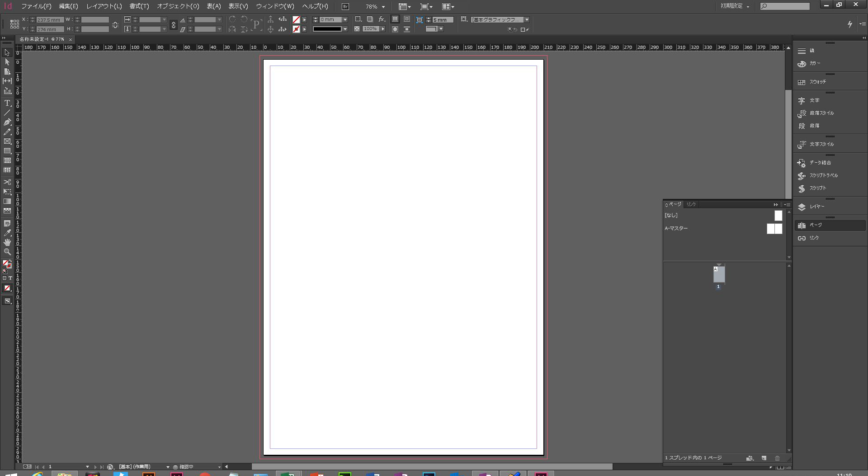Open the 初期設定 workspace switcher dropdown
The width and height of the screenshot is (868, 476).
[735, 6]
